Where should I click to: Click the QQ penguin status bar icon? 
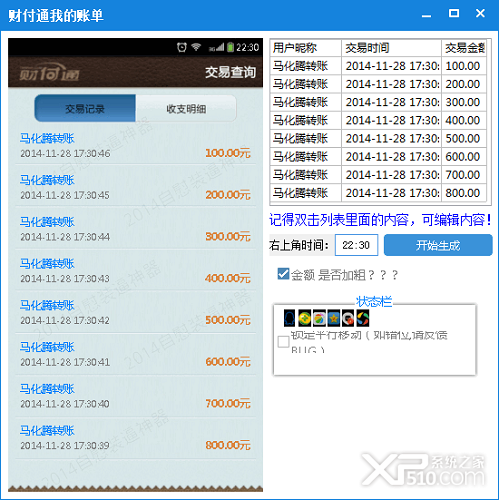[x=289, y=318]
